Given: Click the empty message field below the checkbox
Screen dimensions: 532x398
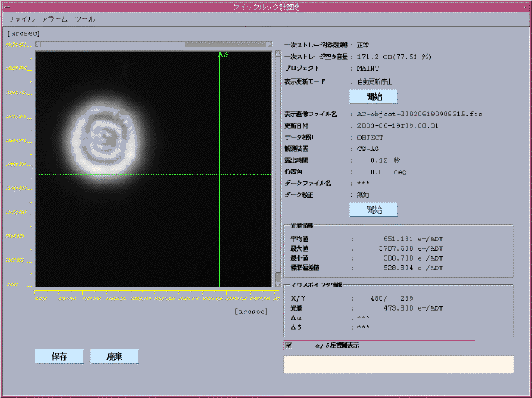Looking at the screenshot, I should click(399, 365).
